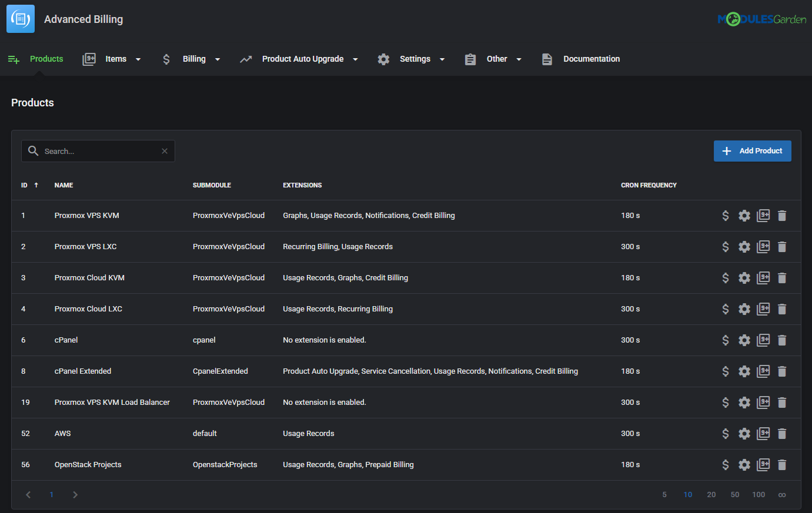Click the Proxmox VPS KVM Load Balancer name

click(112, 403)
